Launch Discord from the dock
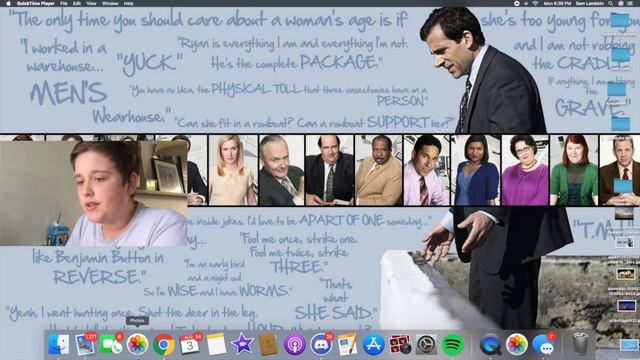Viewport: 640px width, 360px height. (321, 345)
